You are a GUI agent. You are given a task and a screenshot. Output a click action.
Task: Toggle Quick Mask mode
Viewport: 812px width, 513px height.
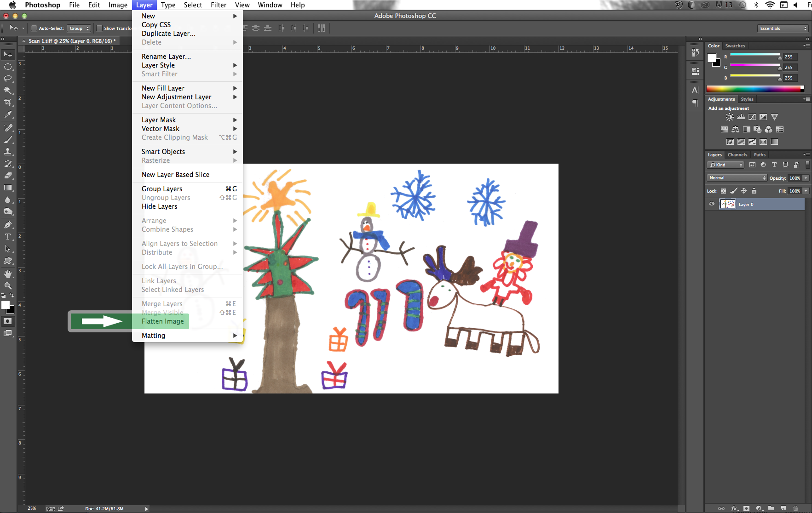click(x=8, y=321)
